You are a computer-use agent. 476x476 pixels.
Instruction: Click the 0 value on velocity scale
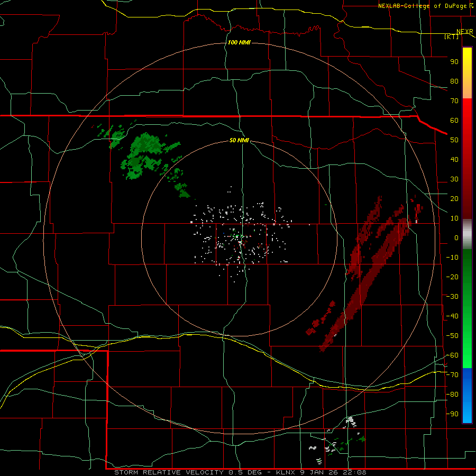point(456,237)
